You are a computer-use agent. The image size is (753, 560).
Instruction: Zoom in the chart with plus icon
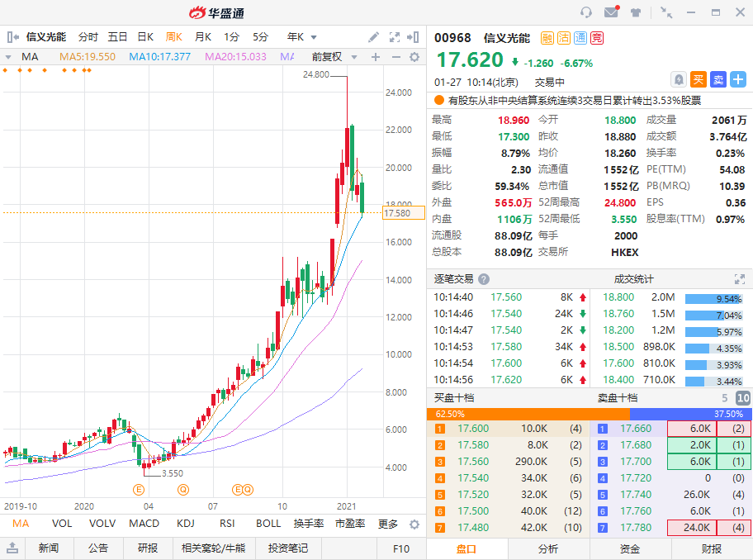(x=376, y=57)
